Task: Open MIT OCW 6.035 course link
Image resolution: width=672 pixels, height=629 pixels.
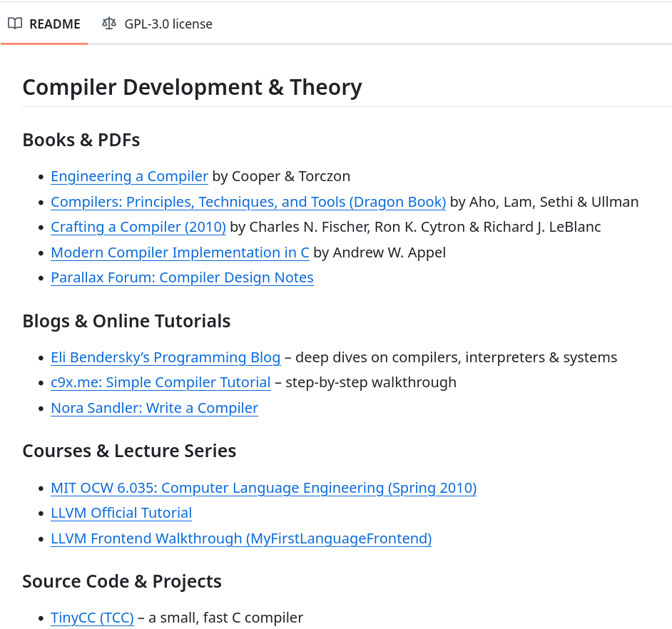Action: coord(263,488)
